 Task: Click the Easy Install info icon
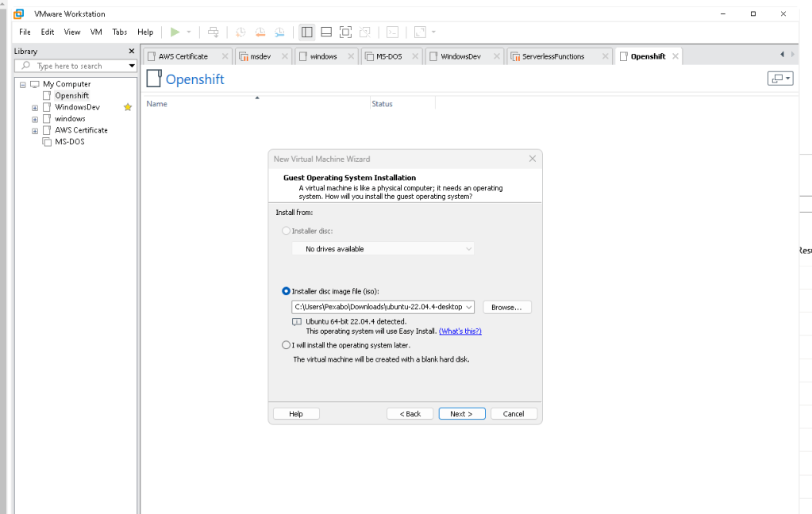[x=297, y=322]
